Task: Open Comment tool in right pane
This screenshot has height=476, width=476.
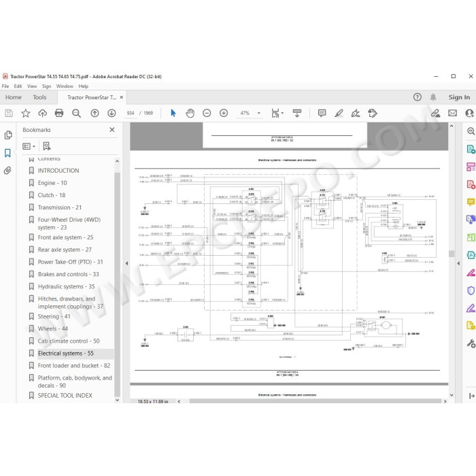Action: (x=471, y=202)
